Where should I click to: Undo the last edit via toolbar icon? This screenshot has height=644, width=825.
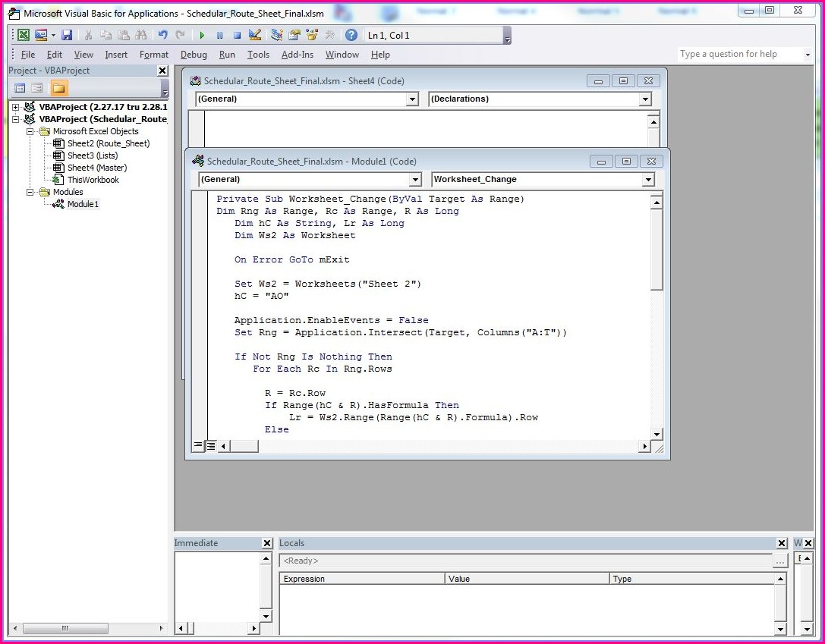click(x=162, y=34)
